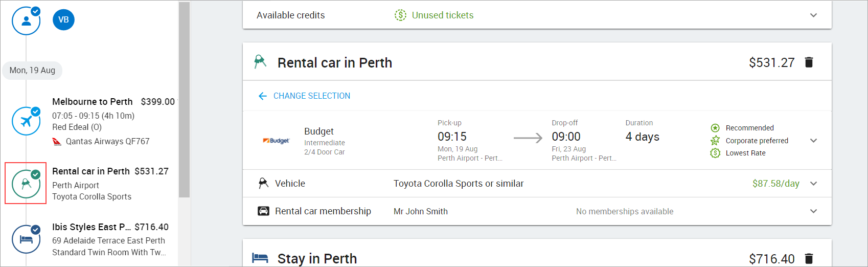
Task: Delete the Stay in Perth booking
Action: pyautogui.click(x=809, y=258)
